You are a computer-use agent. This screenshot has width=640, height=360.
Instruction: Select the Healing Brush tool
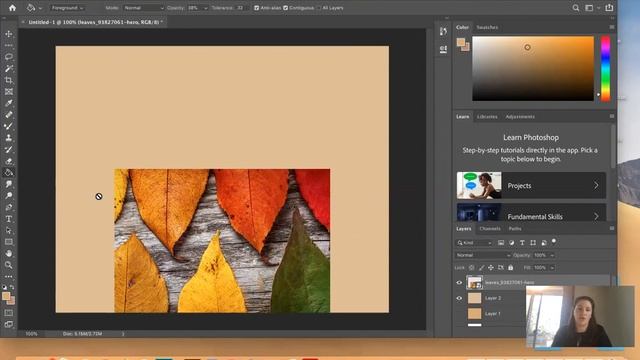[x=9, y=115]
